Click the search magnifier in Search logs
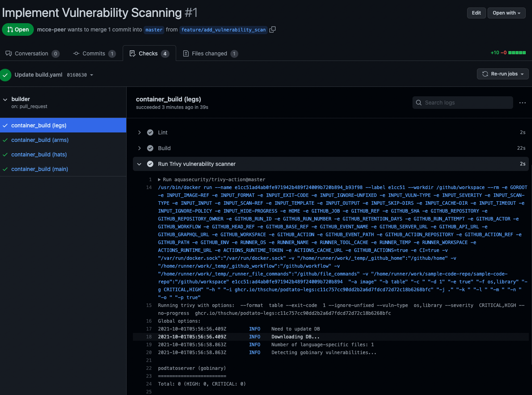532x395 pixels. [x=419, y=103]
